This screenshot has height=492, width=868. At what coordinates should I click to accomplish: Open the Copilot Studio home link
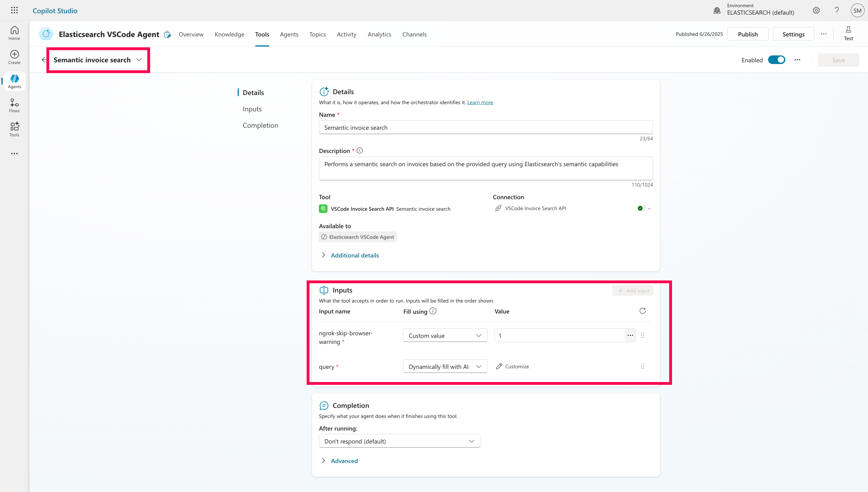tap(55, 10)
